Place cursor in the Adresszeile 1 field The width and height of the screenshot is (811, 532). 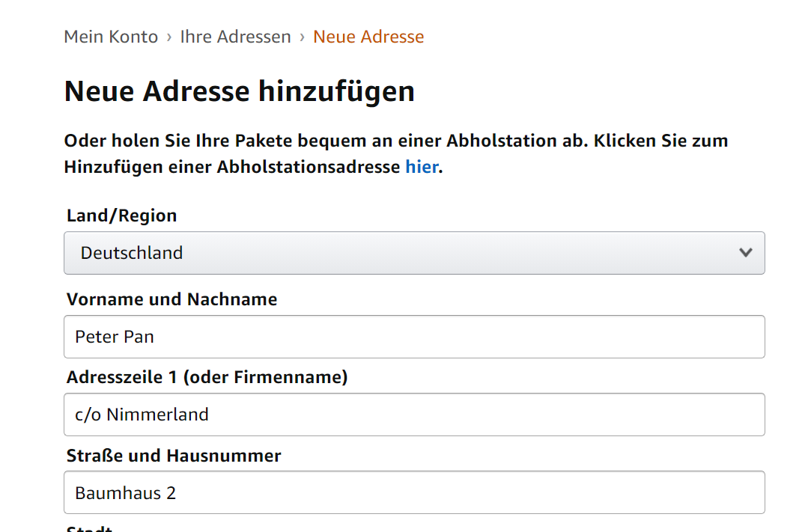coord(413,415)
